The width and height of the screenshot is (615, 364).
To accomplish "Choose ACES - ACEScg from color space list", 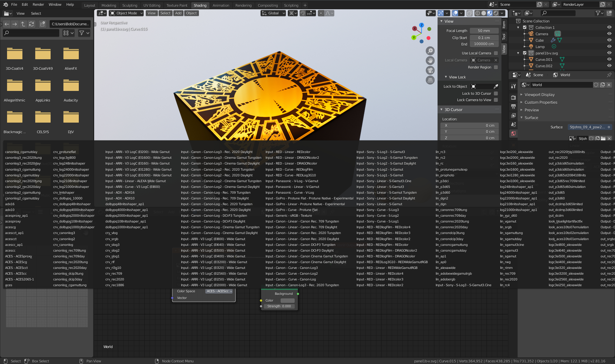I will tap(16, 262).
